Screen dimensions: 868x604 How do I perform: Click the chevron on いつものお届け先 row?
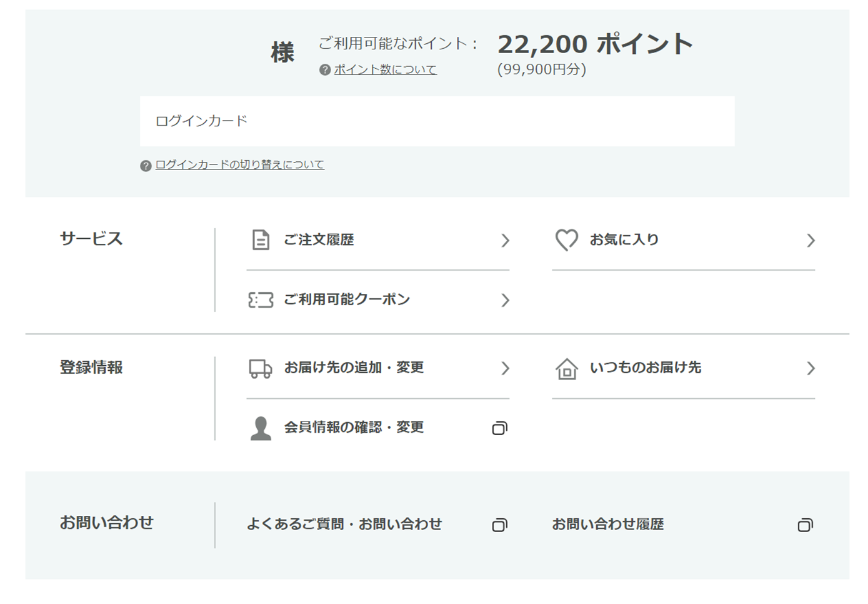pyautogui.click(x=811, y=369)
